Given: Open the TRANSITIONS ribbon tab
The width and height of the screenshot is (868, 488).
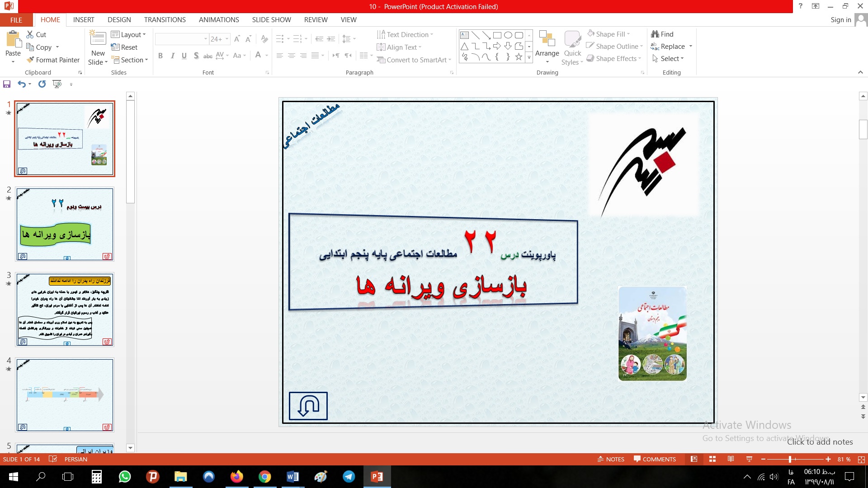Looking at the screenshot, I should coord(165,20).
